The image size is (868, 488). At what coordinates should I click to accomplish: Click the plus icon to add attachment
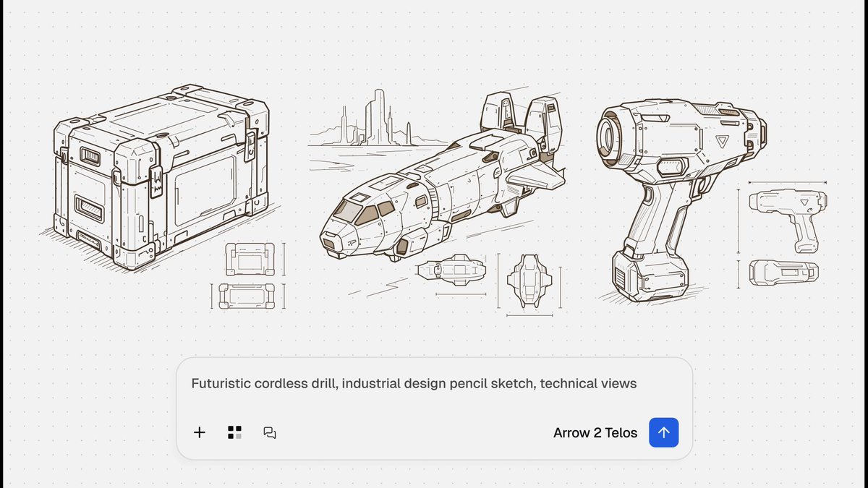[x=200, y=433]
